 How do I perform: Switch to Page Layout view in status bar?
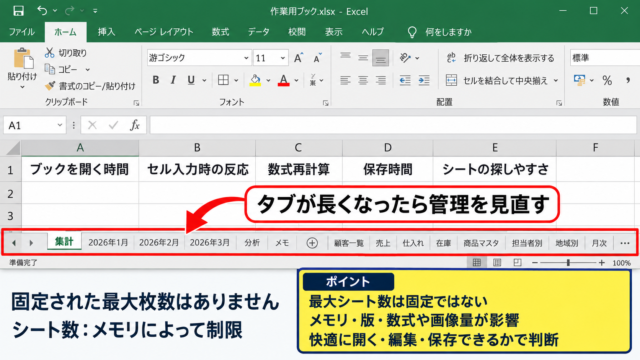point(497,263)
